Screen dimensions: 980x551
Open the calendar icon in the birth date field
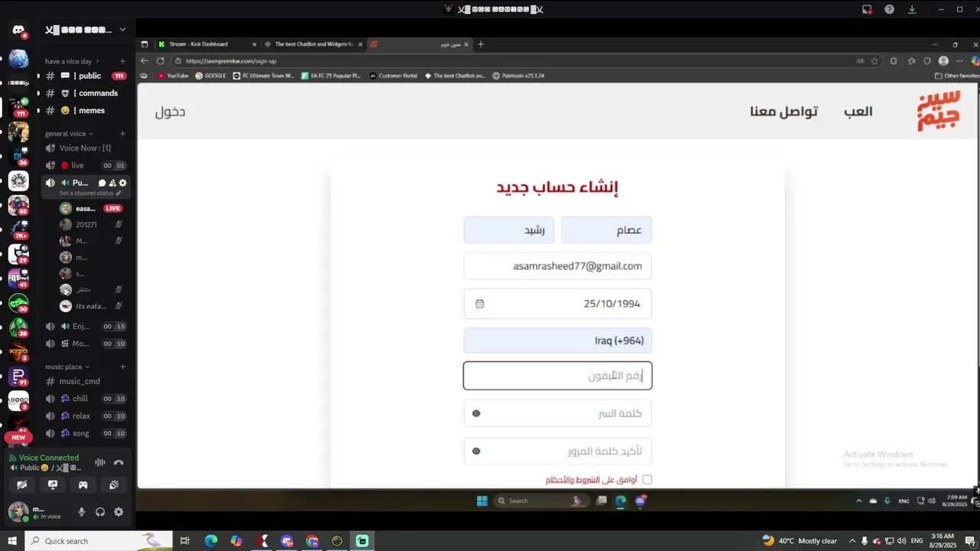click(x=480, y=304)
